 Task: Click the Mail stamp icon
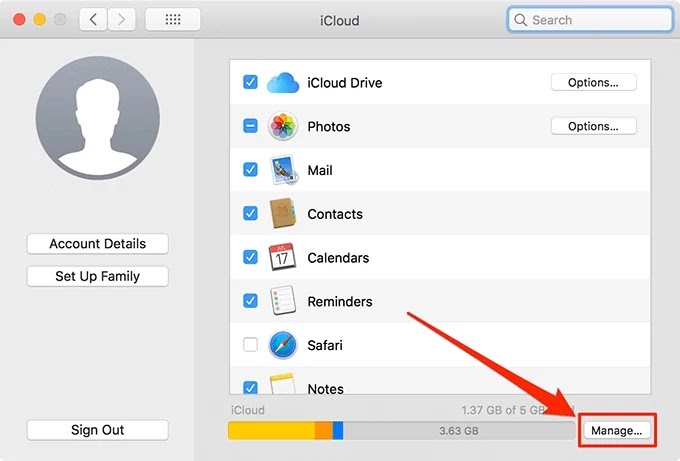(x=283, y=170)
